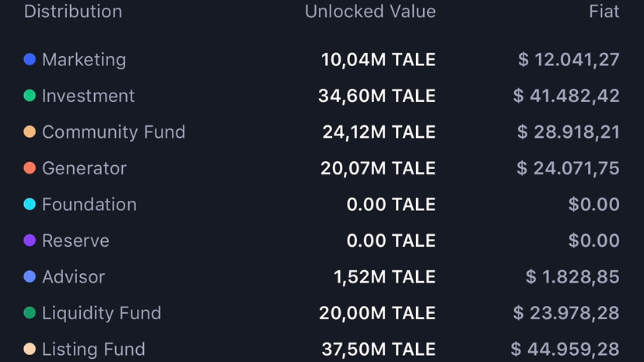The image size is (644, 362).
Task: Click the dark green Liquidity Fund dot
Action: click(x=30, y=313)
